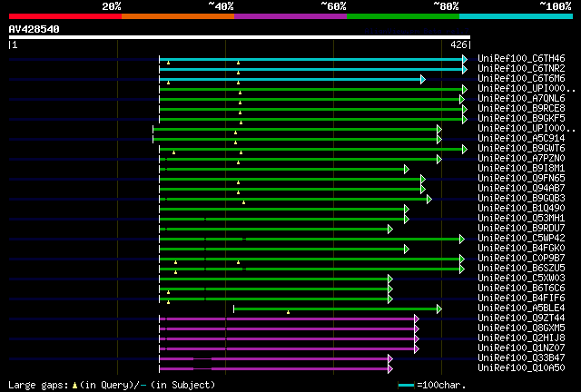Click the arrowhead ending the UniRef100_Q9ZT44 bar
This screenshot has height=392, width=581.
pyautogui.click(x=417, y=319)
